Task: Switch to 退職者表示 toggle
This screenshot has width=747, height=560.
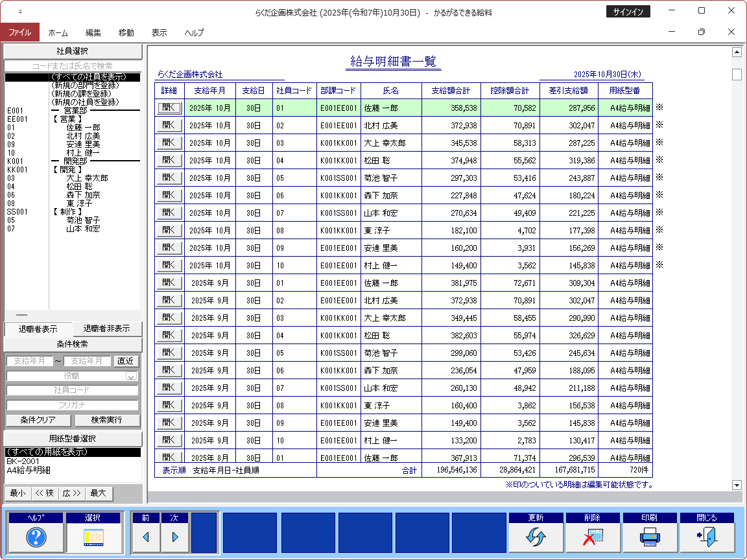Action: point(38,329)
